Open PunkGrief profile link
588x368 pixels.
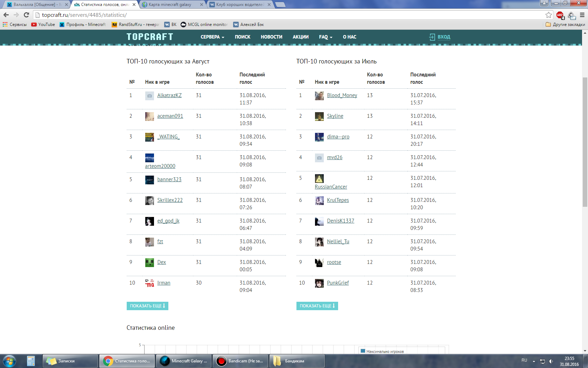pyautogui.click(x=338, y=283)
